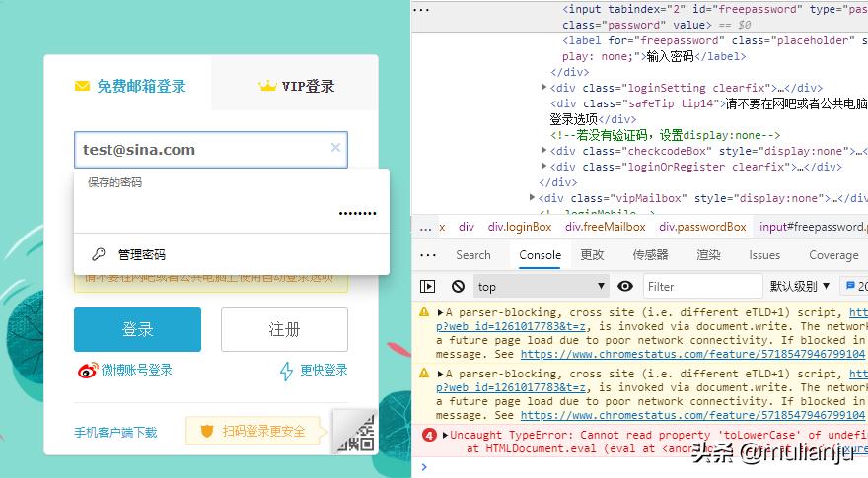Image resolution: width=868 pixels, height=478 pixels.
Task: Open the drawer three-dots menu beside Search
Action: point(428,255)
